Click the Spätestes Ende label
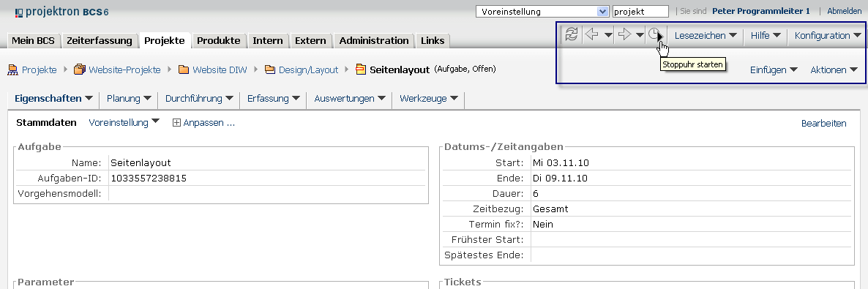868x289 pixels. [x=484, y=255]
